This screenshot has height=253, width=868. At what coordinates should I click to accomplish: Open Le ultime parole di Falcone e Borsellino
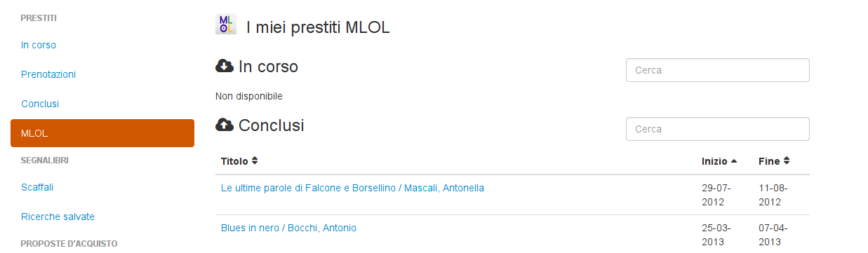point(352,188)
